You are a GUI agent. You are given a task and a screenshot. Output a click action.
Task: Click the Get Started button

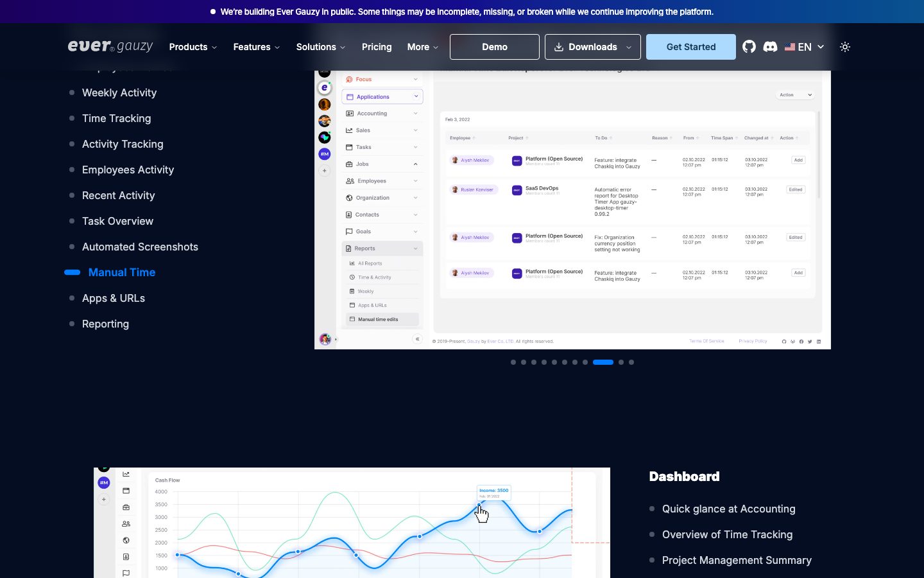pos(691,47)
